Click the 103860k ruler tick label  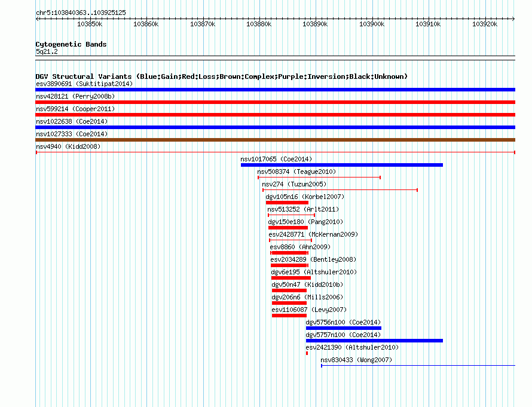coord(146,24)
